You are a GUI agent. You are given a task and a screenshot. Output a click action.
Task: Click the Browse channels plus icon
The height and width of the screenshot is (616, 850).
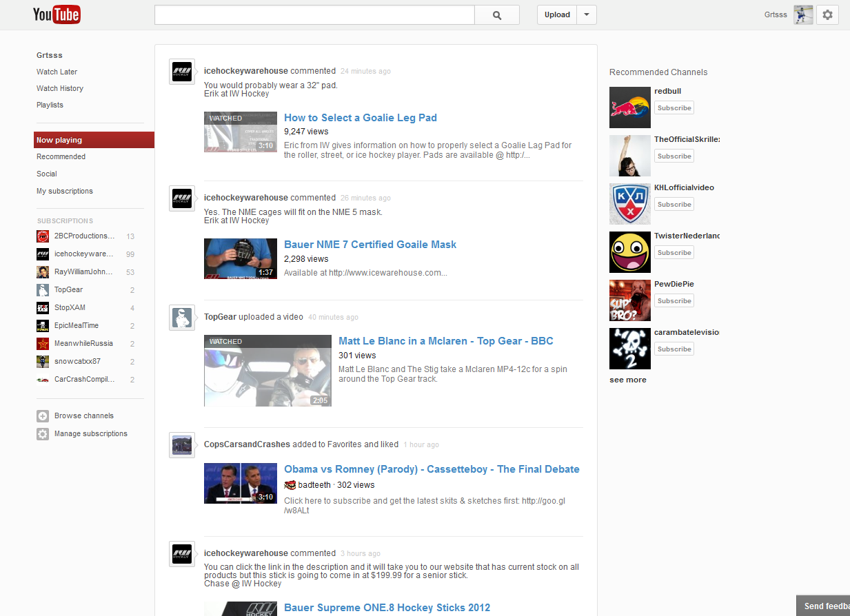[43, 416]
